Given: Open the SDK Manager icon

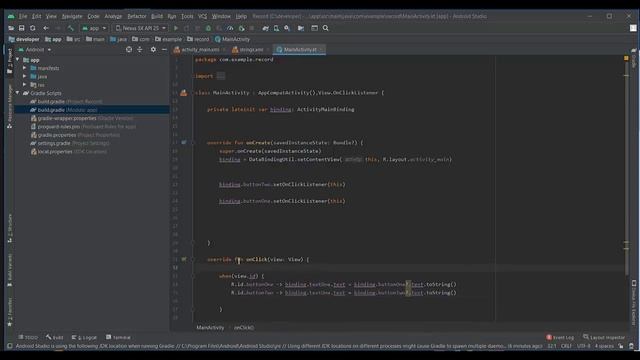Looking at the screenshot, I should click(x=287, y=28).
